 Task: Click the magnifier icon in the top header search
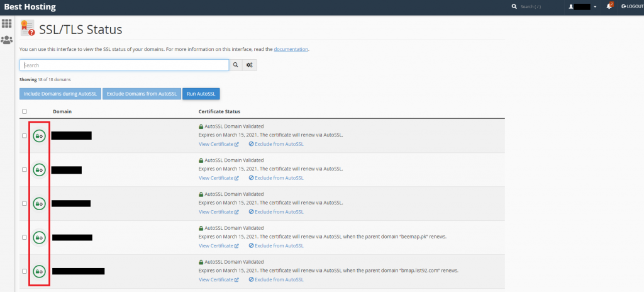(x=514, y=6)
